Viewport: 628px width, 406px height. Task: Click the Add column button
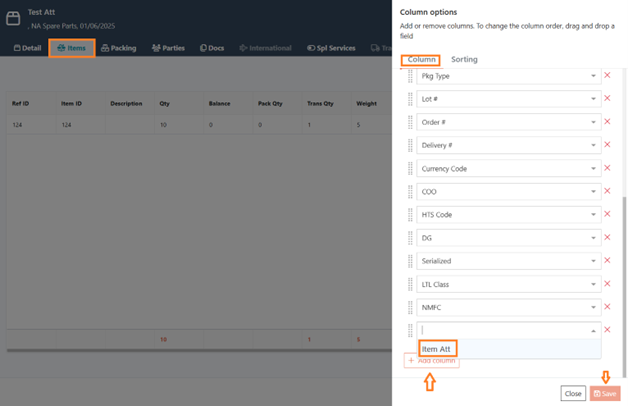[x=432, y=361]
